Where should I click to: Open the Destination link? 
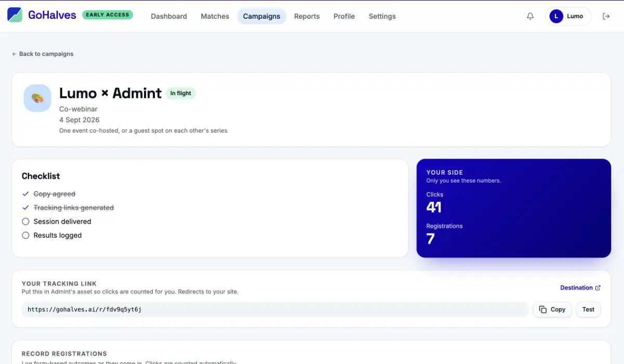(580, 288)
